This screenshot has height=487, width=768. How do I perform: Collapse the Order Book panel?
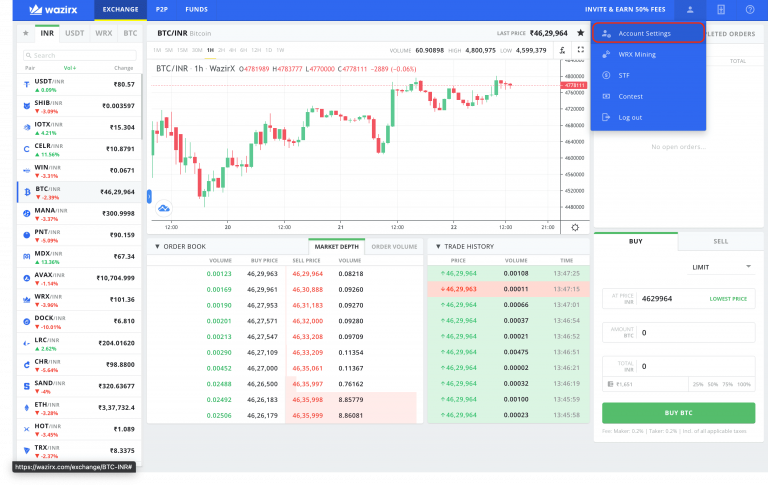[x=157, y=246]
